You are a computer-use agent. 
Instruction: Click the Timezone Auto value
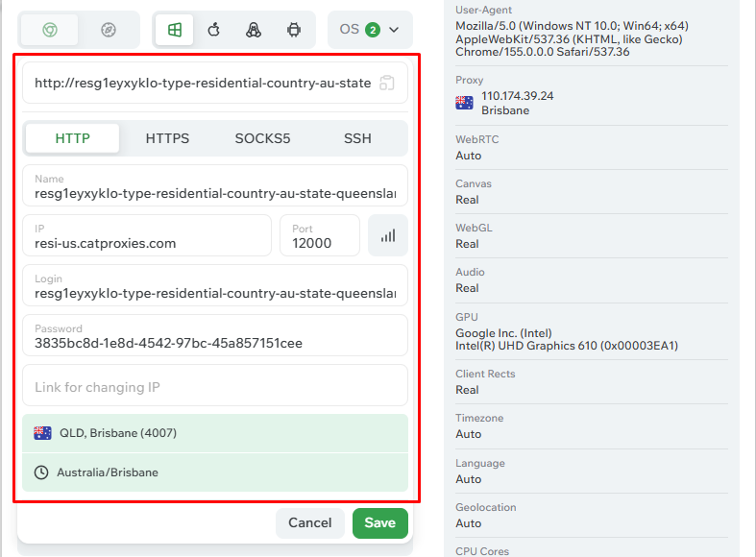tap(469, 435)
